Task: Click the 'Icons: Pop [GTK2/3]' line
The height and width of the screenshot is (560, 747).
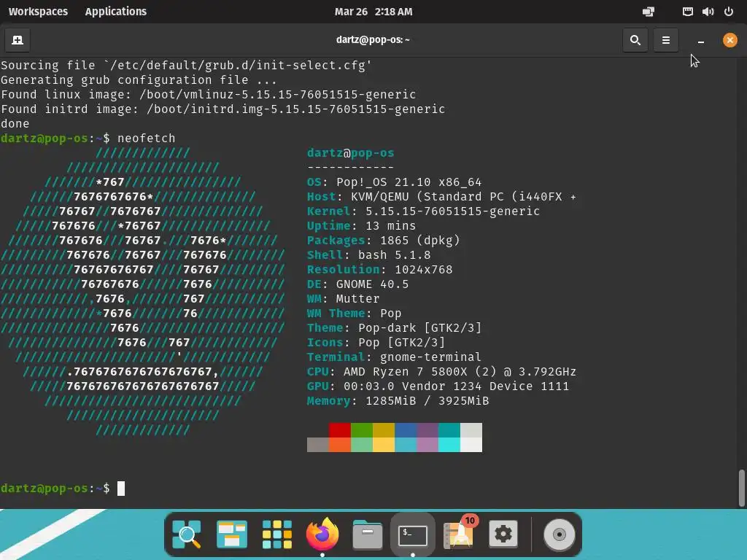Action: click(376, 343)
